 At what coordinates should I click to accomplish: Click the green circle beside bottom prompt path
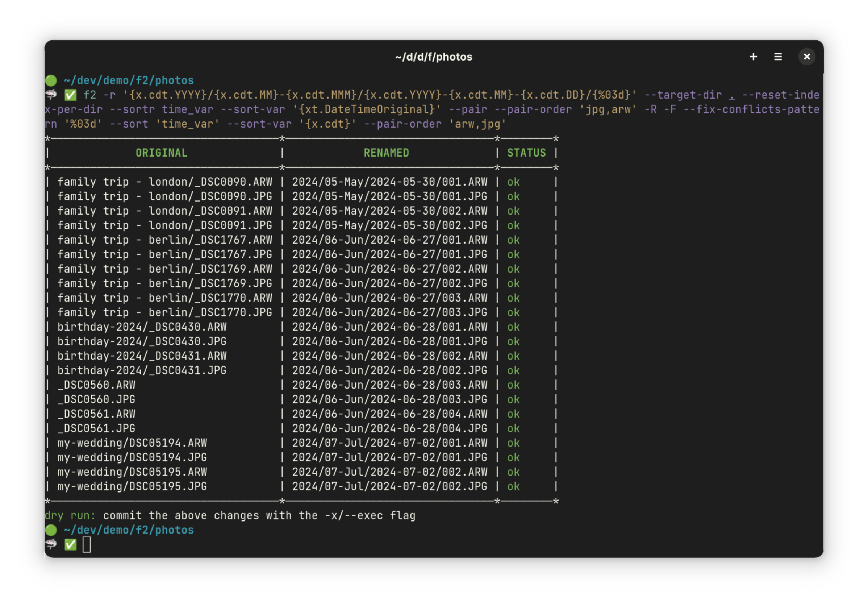tap(51, 530)
